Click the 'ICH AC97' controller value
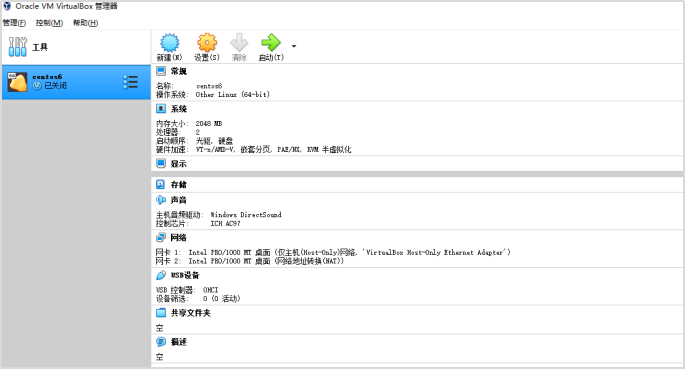Viewport: 685px width, 369px height. click(225, 223)
